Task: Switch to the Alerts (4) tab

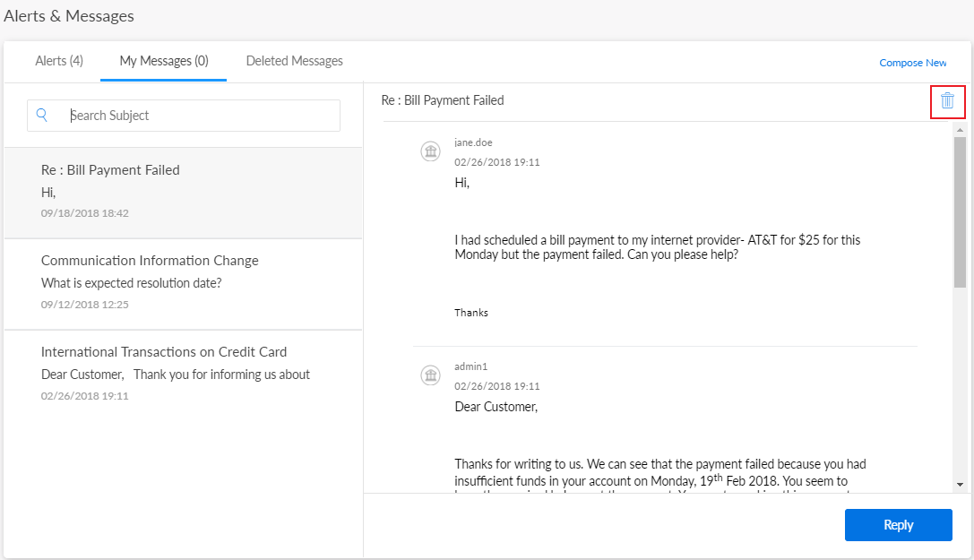Action: [x=59, y=61]
